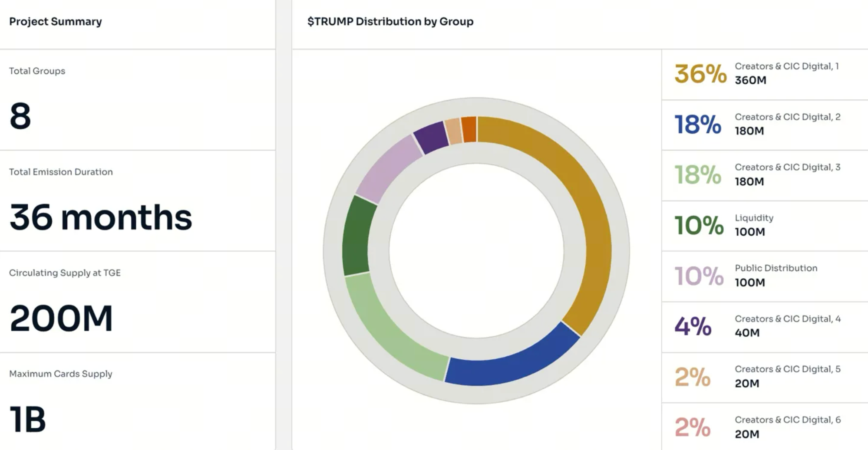Viewport: 868px width, 450px height.
Task: Click the Creators & CIC Digital, 6 legend row
Action: (764, 427)
